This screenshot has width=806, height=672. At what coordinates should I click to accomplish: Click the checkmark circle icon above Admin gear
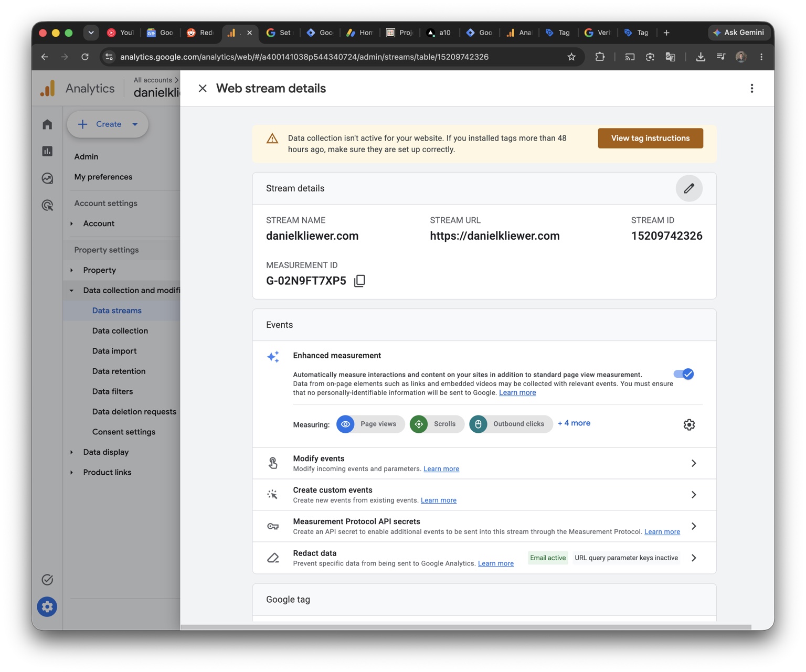click(x=47, y=580)
